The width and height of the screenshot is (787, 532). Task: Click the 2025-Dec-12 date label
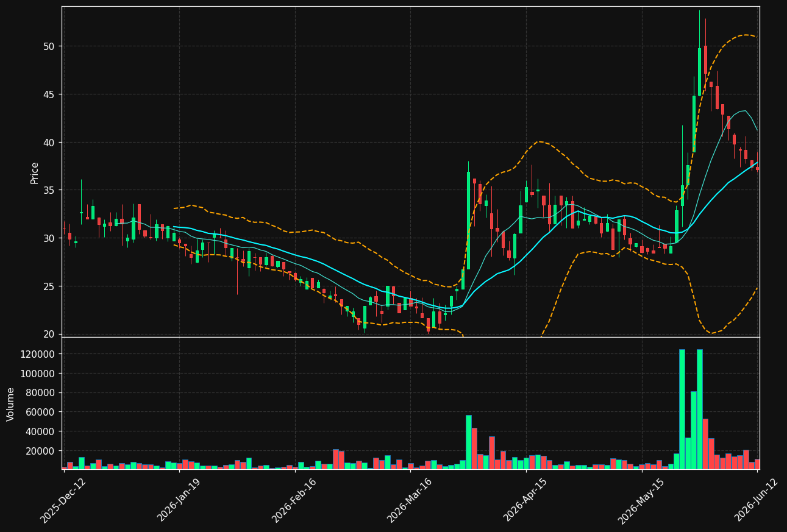coord(63,500)
